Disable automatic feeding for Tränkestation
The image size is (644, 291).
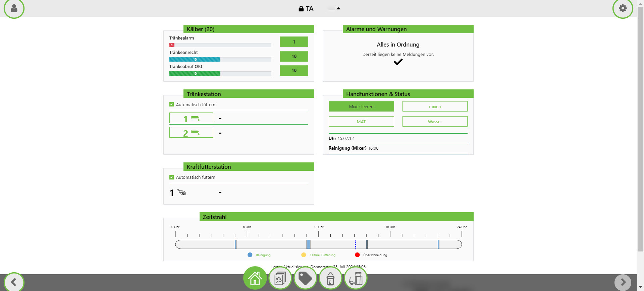pos(172,104)
